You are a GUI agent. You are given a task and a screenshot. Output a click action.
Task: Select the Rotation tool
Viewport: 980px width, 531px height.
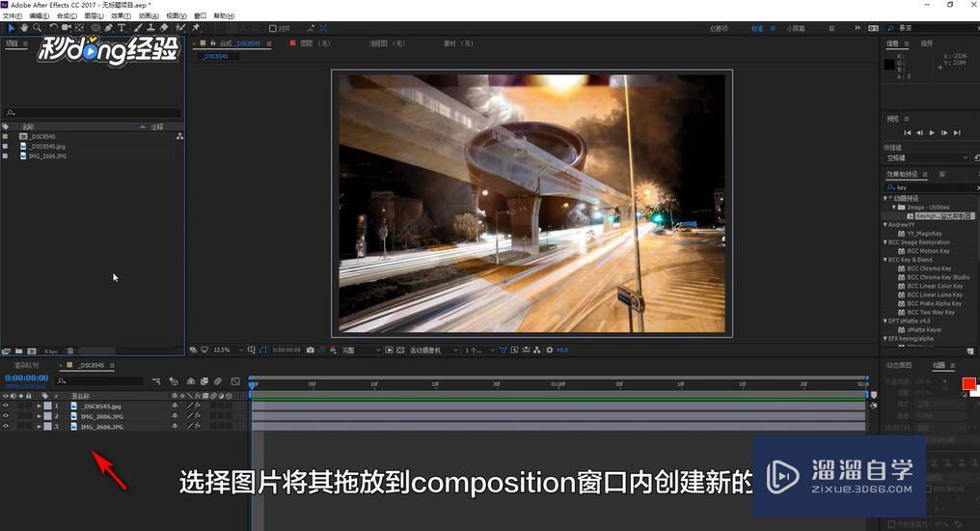53,28
